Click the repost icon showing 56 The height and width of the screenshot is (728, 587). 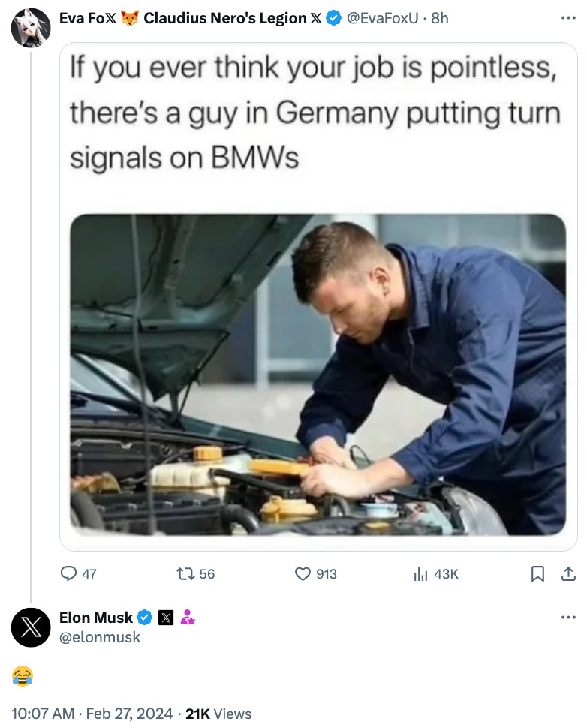point(185,574)
